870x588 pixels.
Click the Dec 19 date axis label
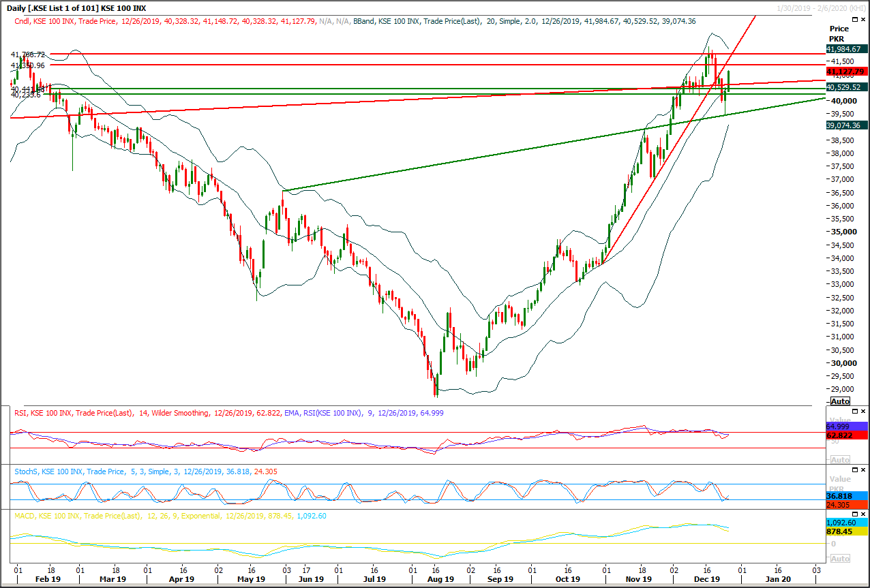coord(707,579)
